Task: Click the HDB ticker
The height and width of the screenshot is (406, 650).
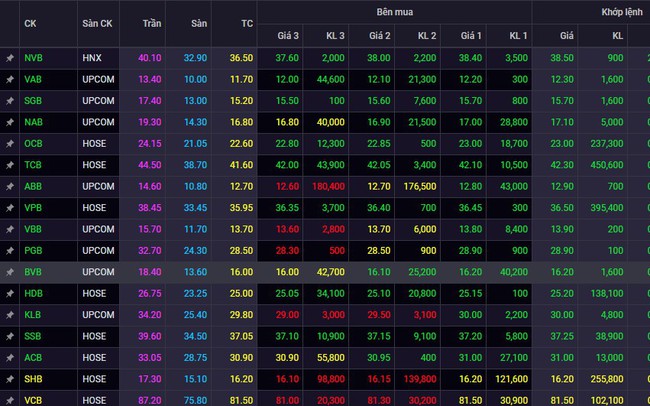Action: point(33,294)
